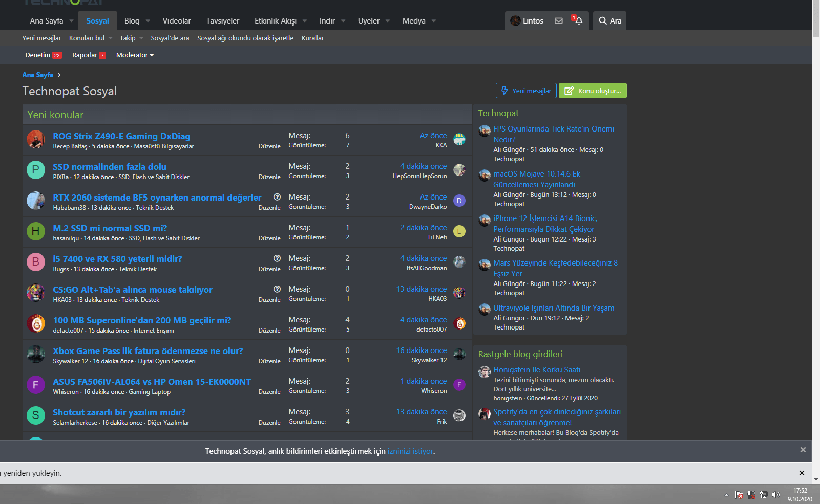Click Whiseron's purple F avatar beside thread title
Screen dimensions: 820x504
pos(36,385)
